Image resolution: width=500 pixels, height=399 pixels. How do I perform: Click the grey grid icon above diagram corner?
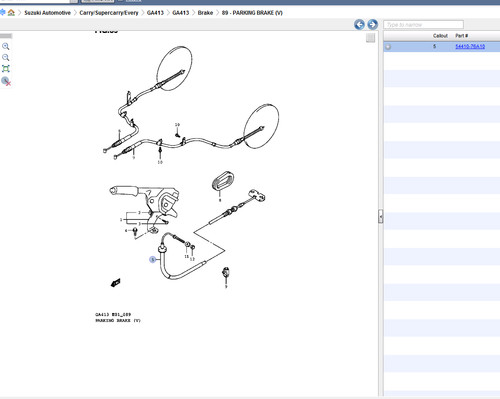(x=370, y=38)
